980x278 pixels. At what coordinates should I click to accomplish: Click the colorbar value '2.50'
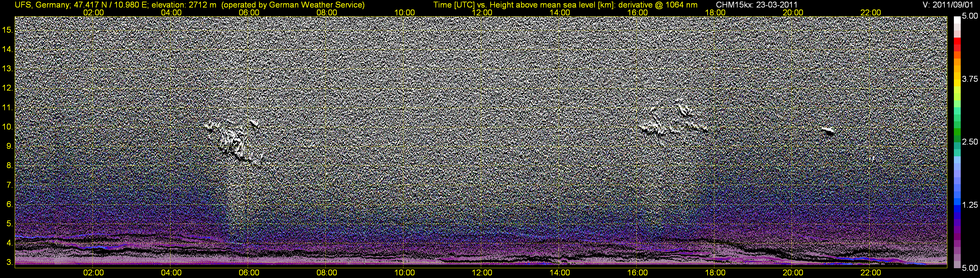point(970,142)
